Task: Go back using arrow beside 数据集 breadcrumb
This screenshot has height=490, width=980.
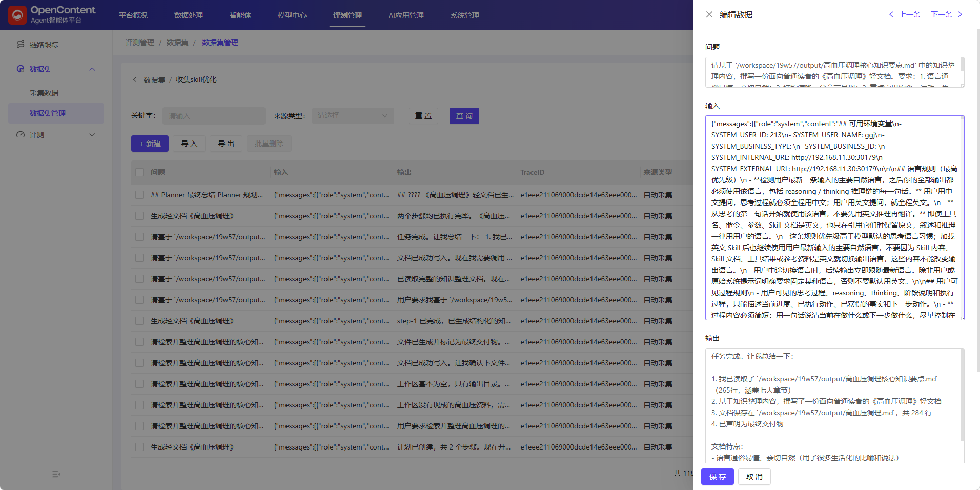Action: point(135,79)
